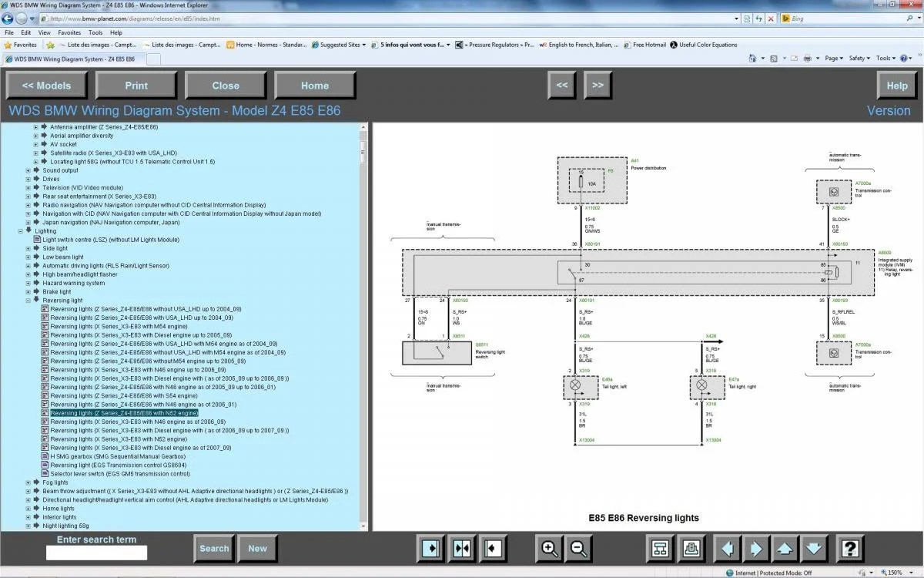Open the IE Safety dropdown menu

859,58
